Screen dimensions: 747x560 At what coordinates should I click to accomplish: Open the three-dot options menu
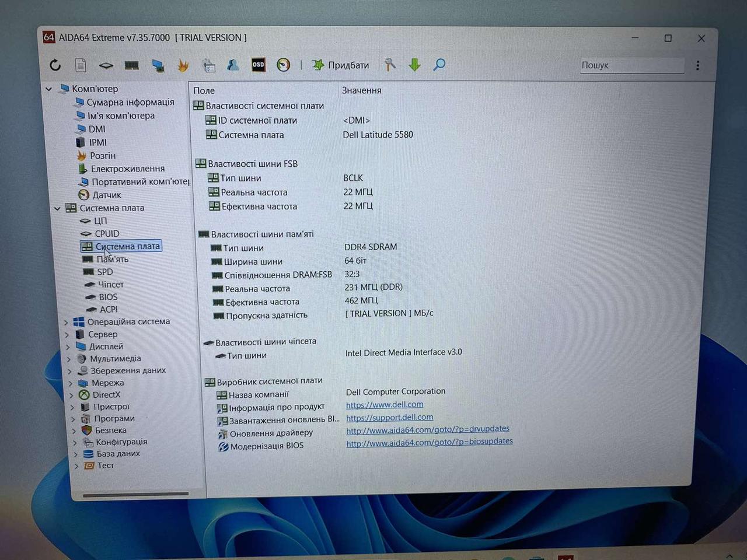coord(697,65)
